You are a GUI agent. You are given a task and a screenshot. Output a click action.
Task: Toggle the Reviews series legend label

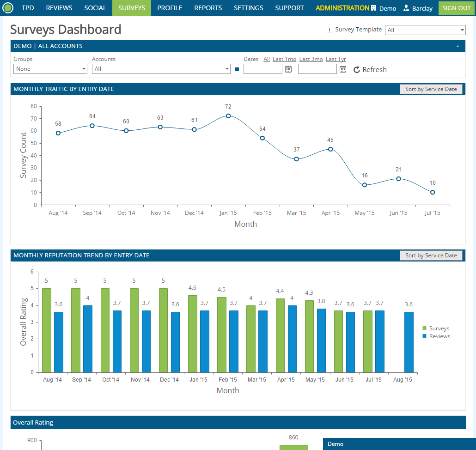coord(439,336)
